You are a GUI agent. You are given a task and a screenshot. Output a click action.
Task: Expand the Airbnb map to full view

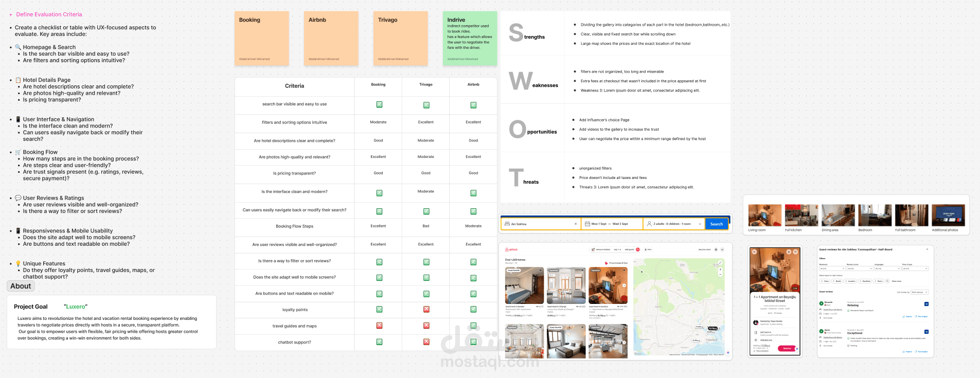tap(720, 263)
